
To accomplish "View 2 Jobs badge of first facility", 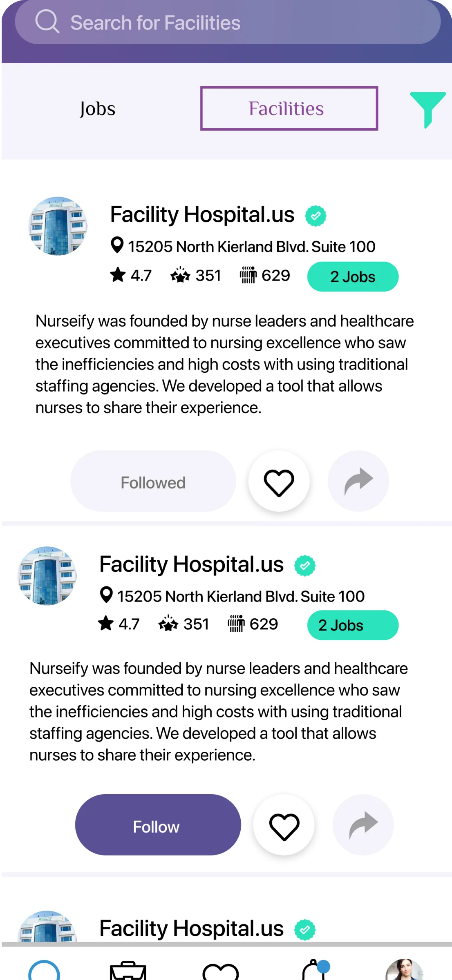I will click(x=353, y=277).
